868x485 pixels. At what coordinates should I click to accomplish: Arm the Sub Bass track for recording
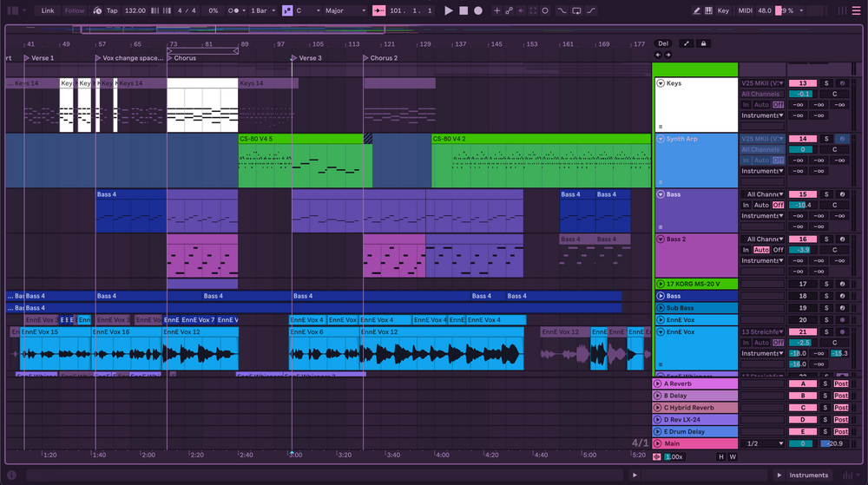(842, 308)
